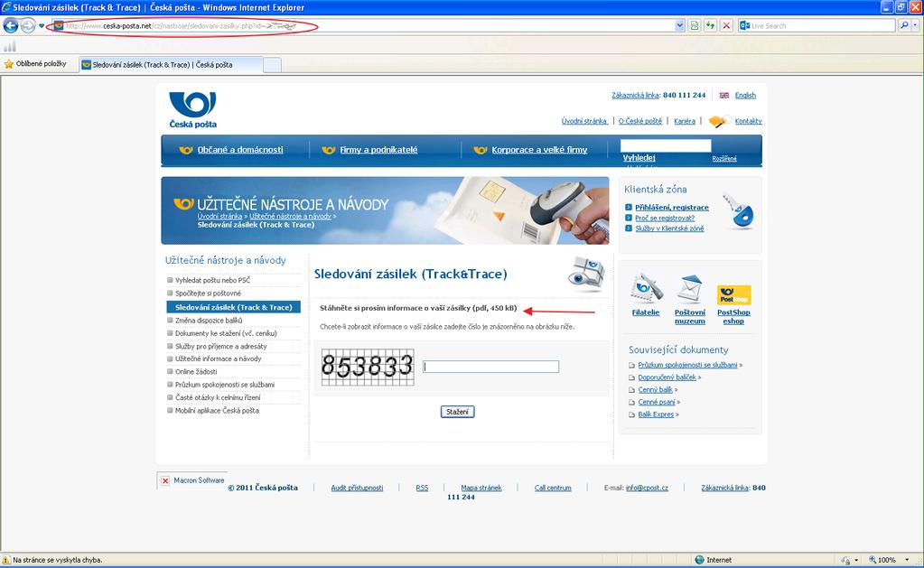Screen dimensions: 924x568
Task: Click the captcha number input field
Action: [490, 367]
